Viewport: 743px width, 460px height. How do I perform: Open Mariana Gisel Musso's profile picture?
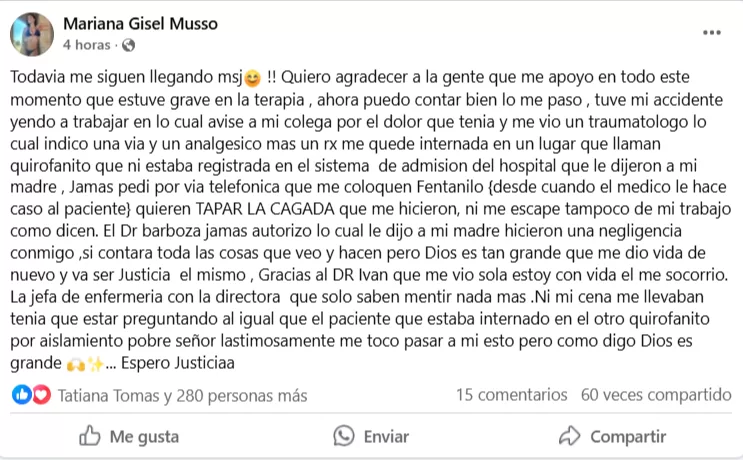pyautogui.click(x=32, y=34)
